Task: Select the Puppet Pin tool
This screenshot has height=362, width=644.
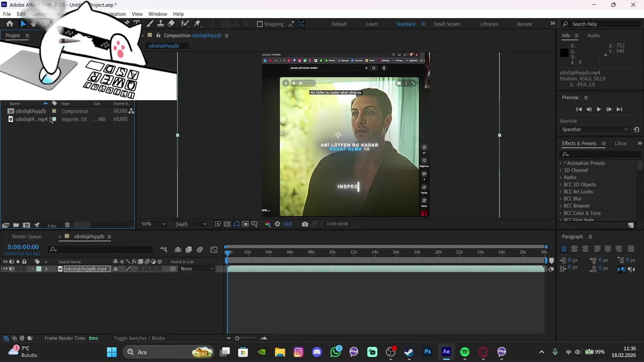Action: (x=197, y=24)
